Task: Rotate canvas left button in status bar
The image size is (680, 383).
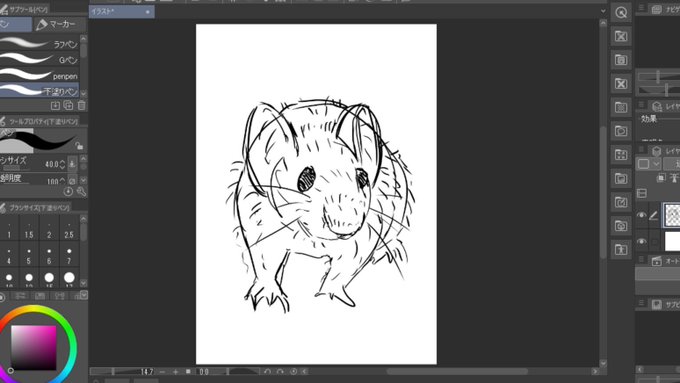Action: tap(267, 372)
